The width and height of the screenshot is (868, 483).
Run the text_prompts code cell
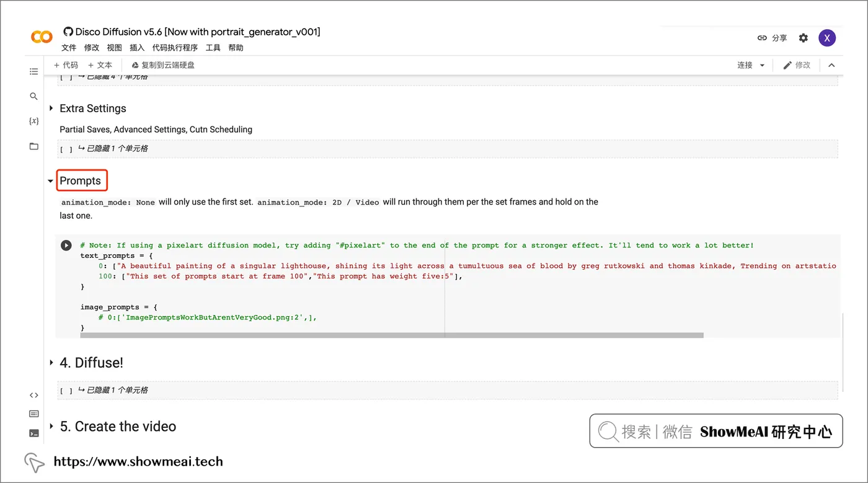(66, 246)
